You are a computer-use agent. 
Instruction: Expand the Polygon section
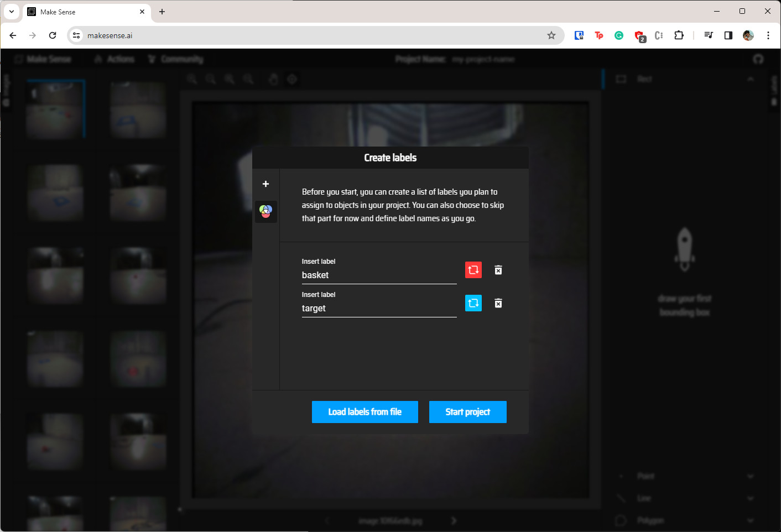751,520
